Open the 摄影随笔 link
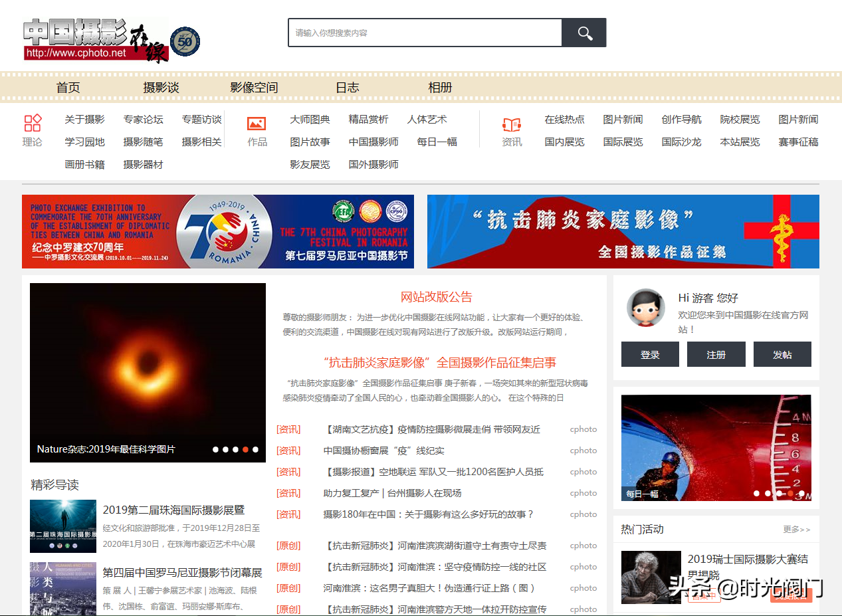This screenshot has width=842, height=616. (143, 142)
